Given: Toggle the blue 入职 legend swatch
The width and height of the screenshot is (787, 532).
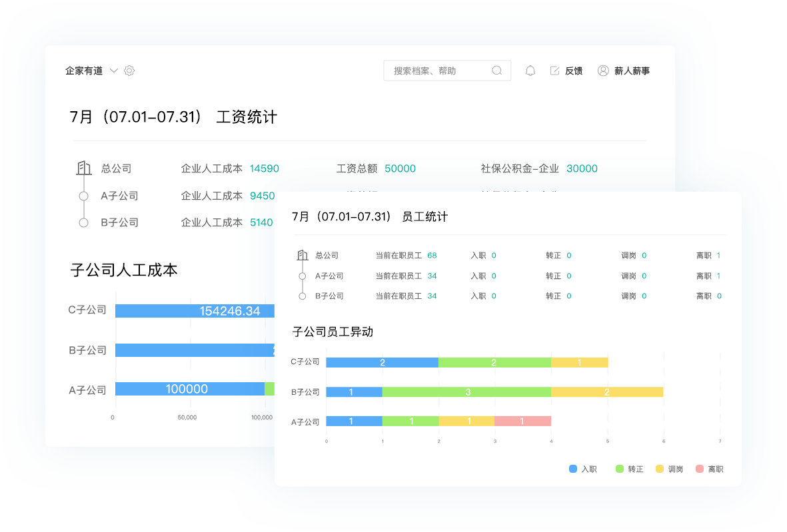Looking at the screenshot, I should tap(572, 469).
